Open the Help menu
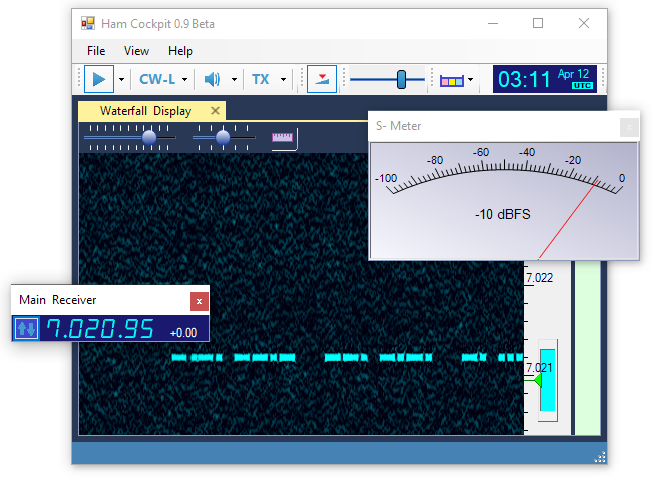Viewport: 657px width, 483px height. pos(180,51)
